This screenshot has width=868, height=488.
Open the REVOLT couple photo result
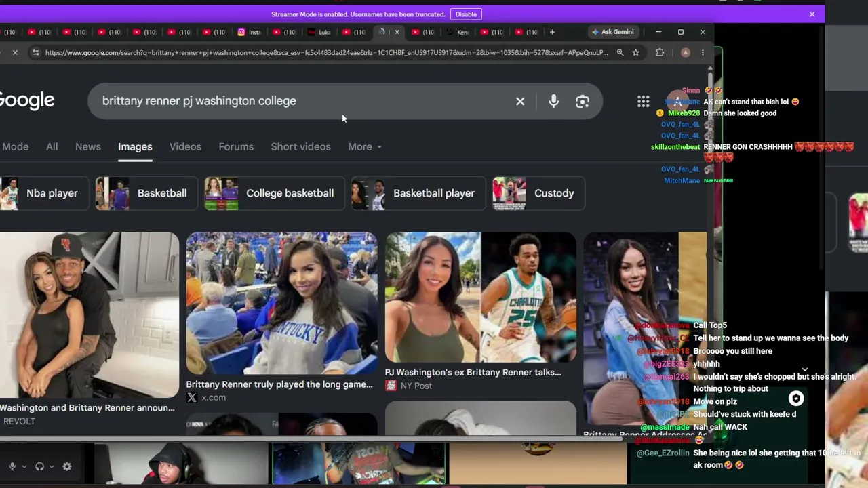click(90, 314)
